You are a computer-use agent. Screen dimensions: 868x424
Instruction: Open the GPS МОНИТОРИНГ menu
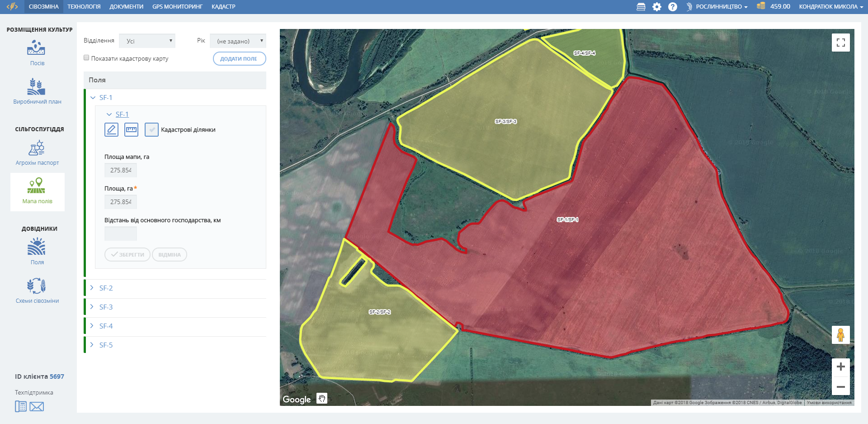(177, 7)
